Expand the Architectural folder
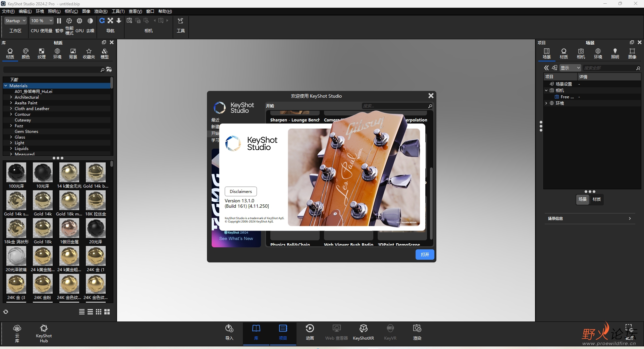Image resolution: width=644 pixels, height=349 pixels. click(11, 97)
